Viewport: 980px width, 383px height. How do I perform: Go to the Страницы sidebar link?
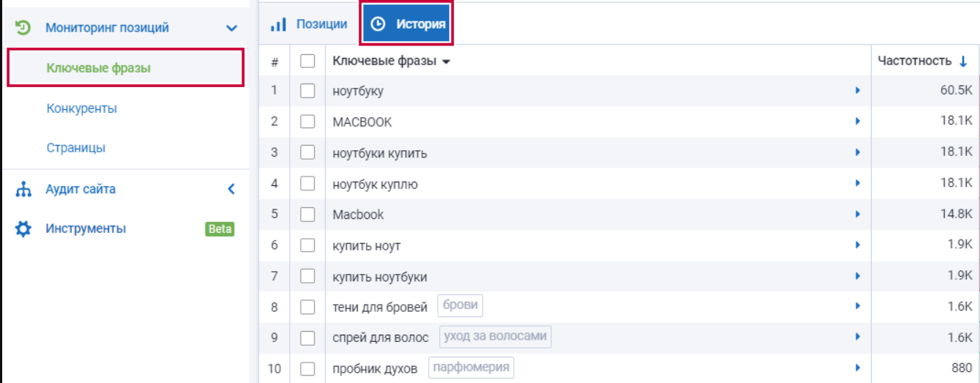point(75,148)
